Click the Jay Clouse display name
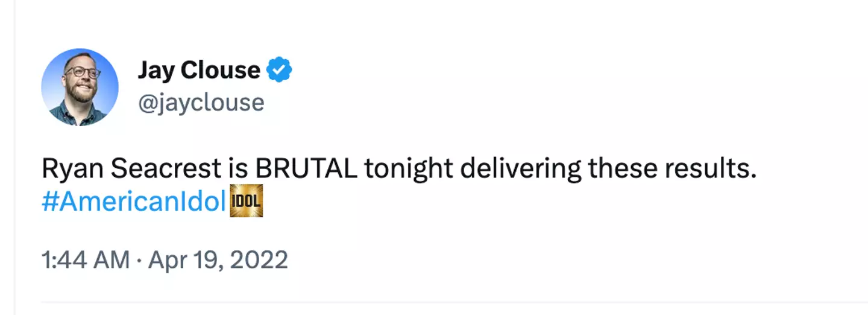The image size is (868, 315). [x=198, y=71]
